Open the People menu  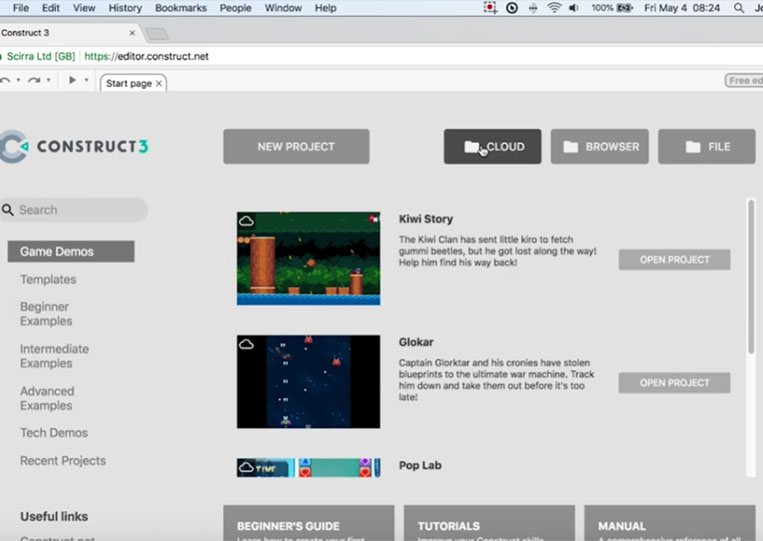tap(236, 8)
